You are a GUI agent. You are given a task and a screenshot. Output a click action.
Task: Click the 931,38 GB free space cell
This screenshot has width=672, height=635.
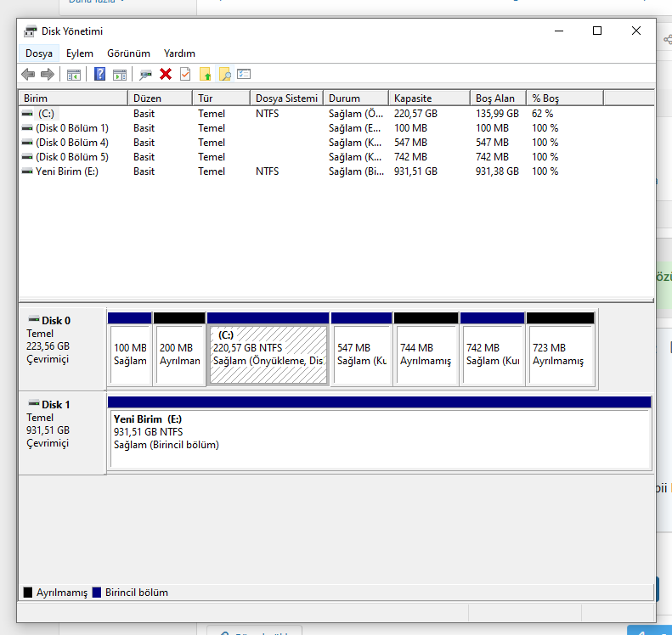(x=497, y=171)
